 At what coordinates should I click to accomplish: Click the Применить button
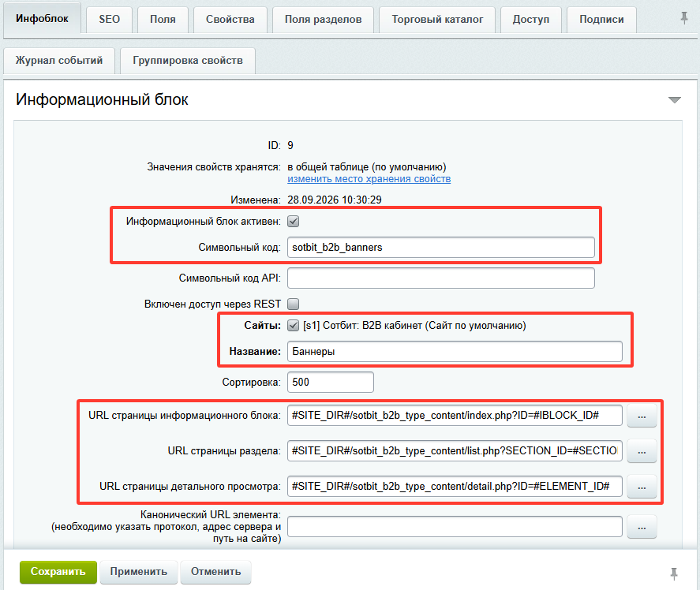tap(138, 572)
